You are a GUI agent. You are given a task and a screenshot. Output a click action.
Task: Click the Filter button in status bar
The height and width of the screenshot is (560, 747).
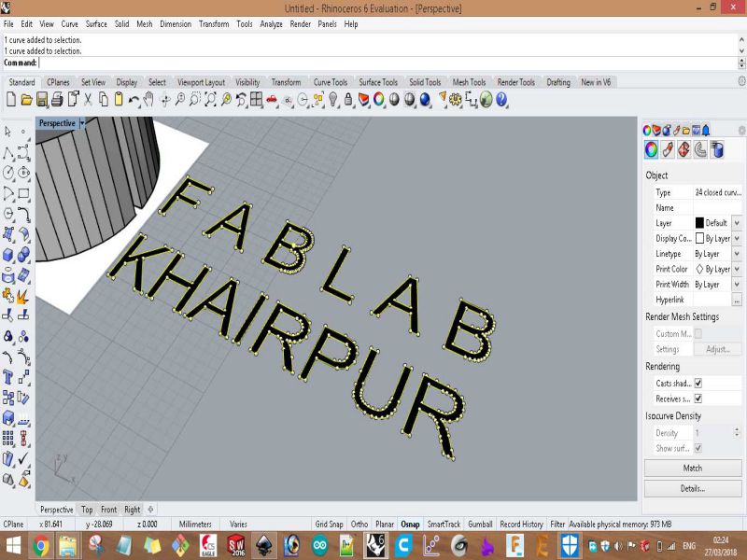(x=557, y=524)
